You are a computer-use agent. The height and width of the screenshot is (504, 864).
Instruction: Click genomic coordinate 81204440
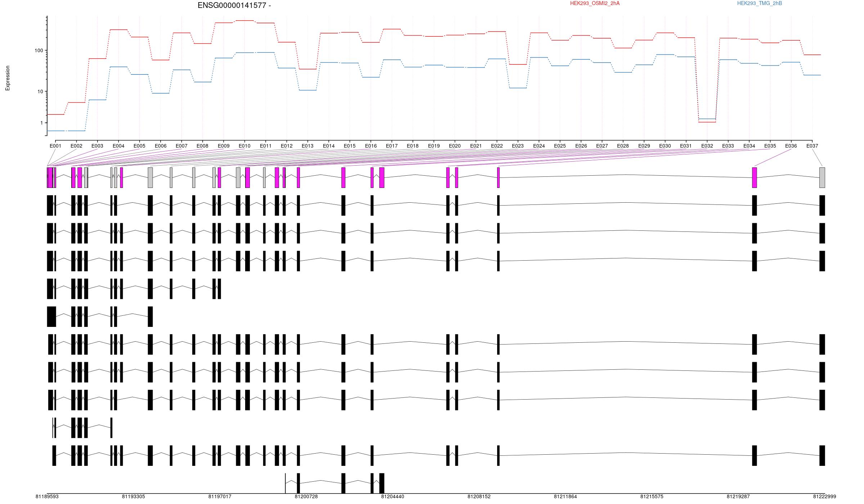pyautogui.click(x=393, y=496)
